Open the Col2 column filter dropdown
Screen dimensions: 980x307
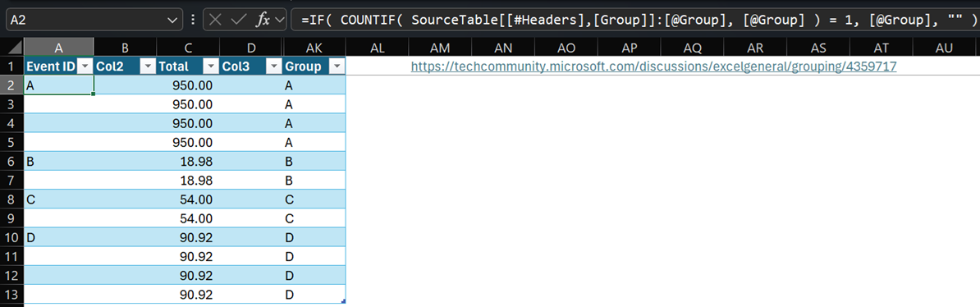click(x=148, y=67)
